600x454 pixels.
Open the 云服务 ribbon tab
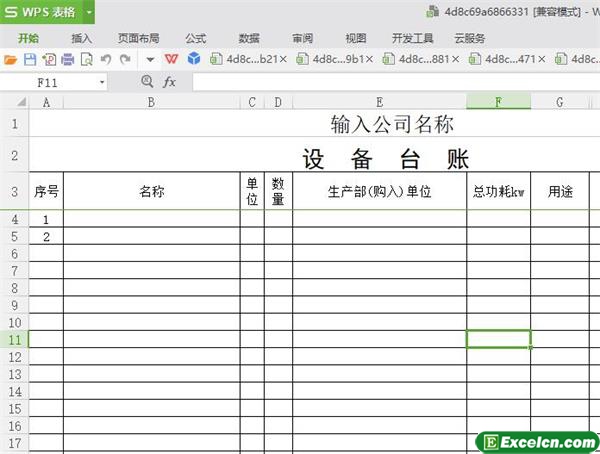(470, 38)
